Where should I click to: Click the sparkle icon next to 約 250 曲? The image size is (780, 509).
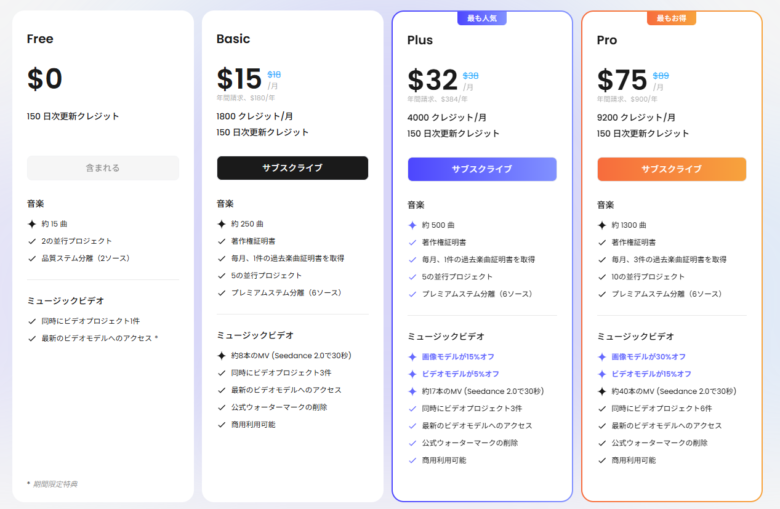coord(222,224)
